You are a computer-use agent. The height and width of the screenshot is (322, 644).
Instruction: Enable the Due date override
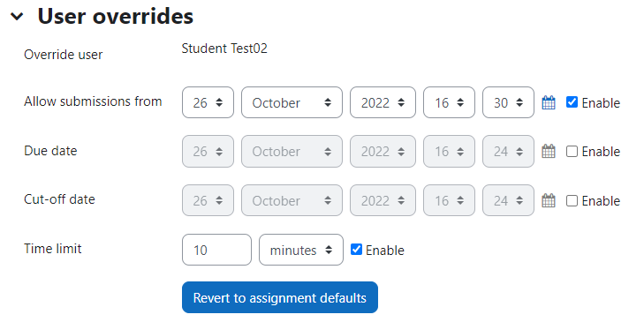pyautogui.click(x=572, y=152)
